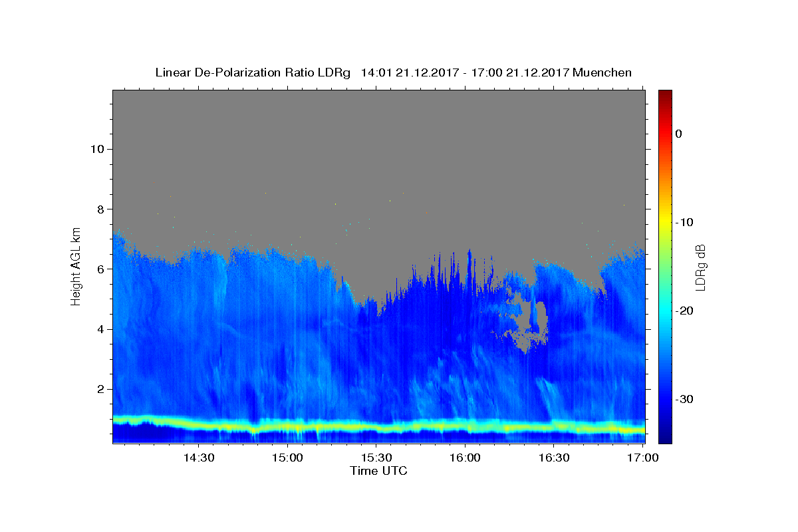798x532 pixels.
Task: Click the Time UTC axis title
Action: (x=378, y=471)
